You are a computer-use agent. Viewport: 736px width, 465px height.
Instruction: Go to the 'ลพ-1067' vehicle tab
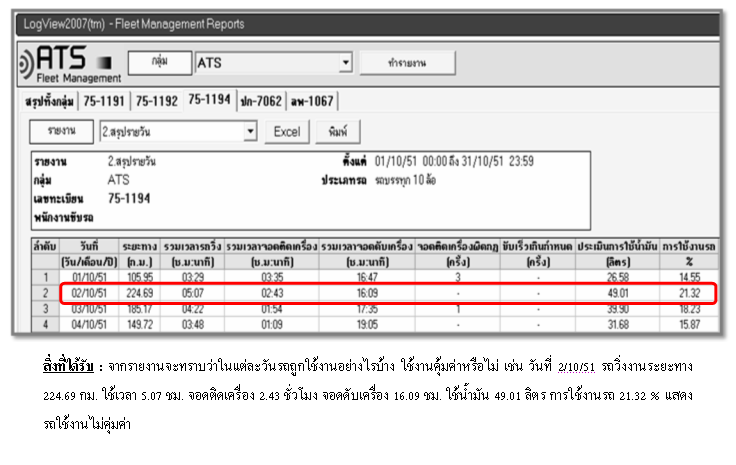click(x=313, y=100)
